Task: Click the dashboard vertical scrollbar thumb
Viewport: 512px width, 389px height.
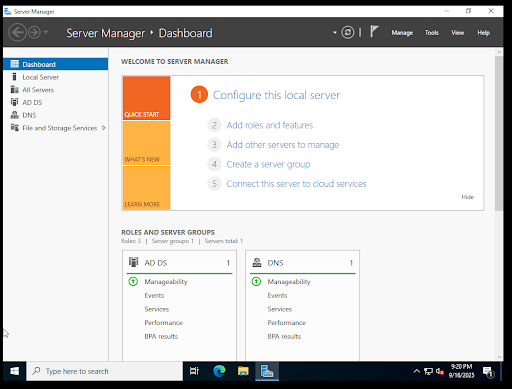Action: coord(499,133)
